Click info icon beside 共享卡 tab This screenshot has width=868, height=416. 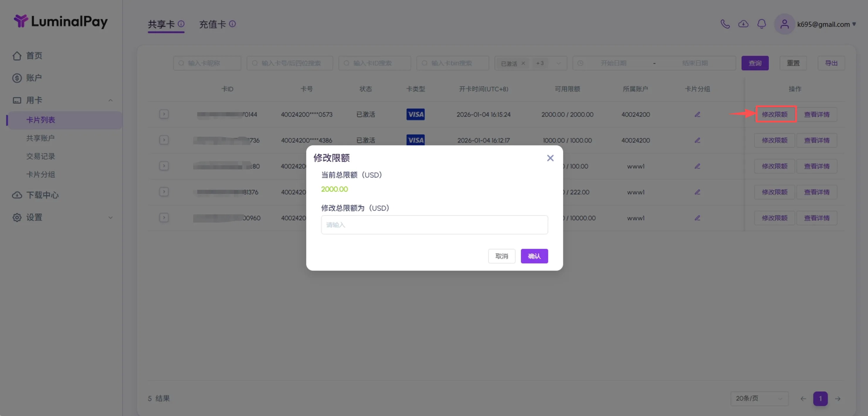pyautogui.click(x=181, y=23)
